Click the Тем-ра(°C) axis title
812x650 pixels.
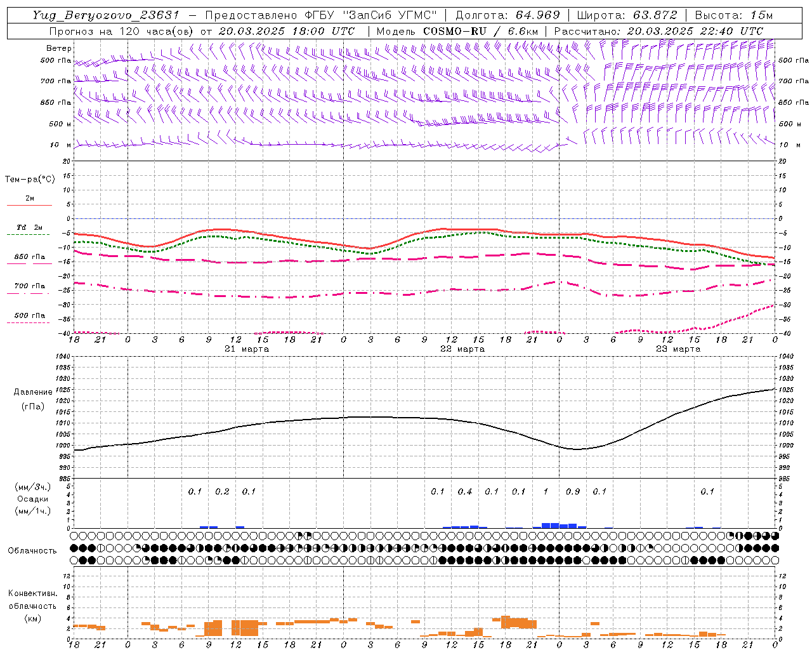click(x=30, y=180)
